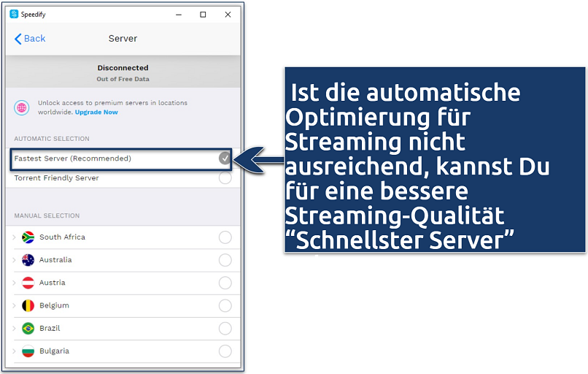Image resolution: width=588 pixels, height=374 pixels.
Task: Expand the South Africa server list
Action: point(14,237)
